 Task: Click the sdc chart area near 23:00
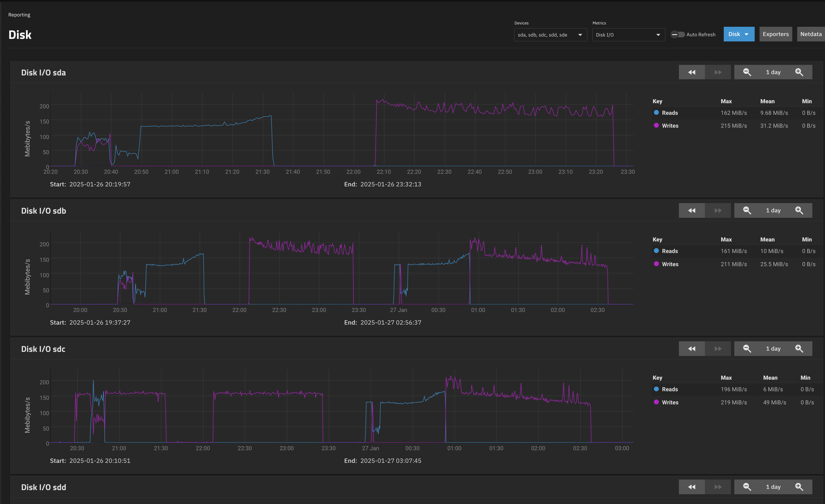(x=287, y=406)
